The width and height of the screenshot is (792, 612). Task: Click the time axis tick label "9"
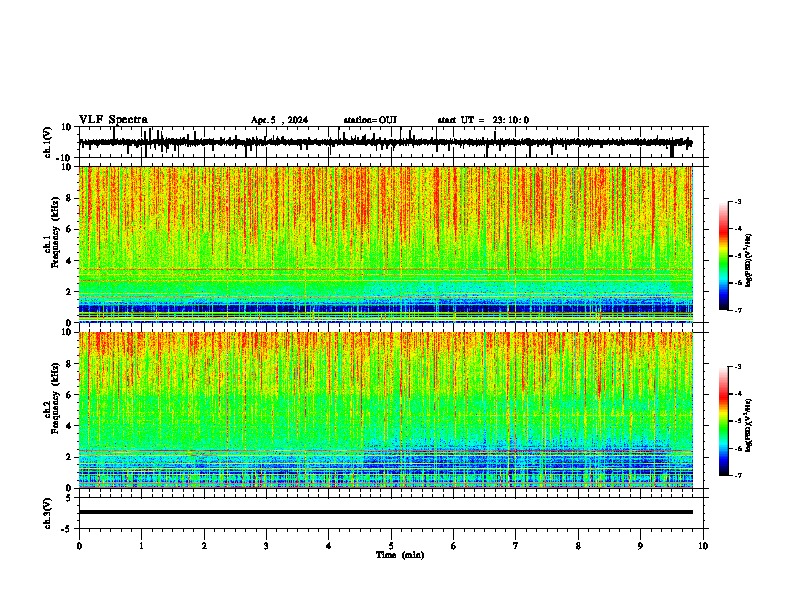pos(640,546)
